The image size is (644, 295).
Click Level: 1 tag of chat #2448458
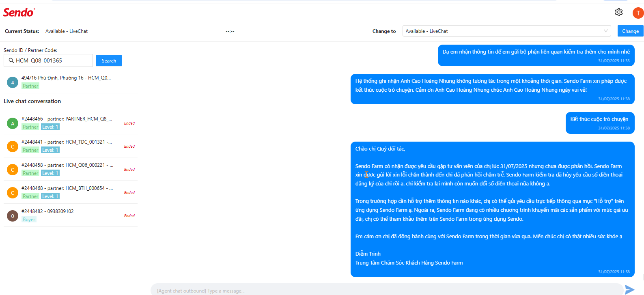(50, 173)
